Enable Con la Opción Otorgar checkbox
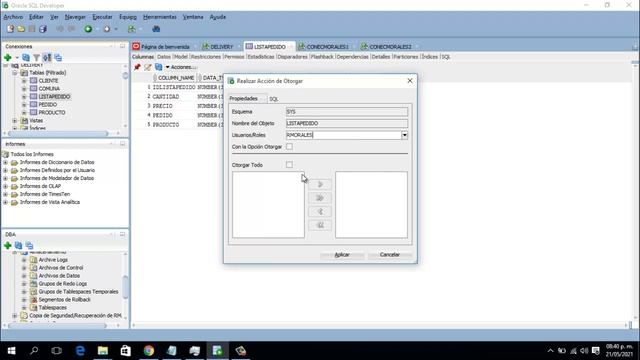This screenshot has width=640, height=360. 289,147
